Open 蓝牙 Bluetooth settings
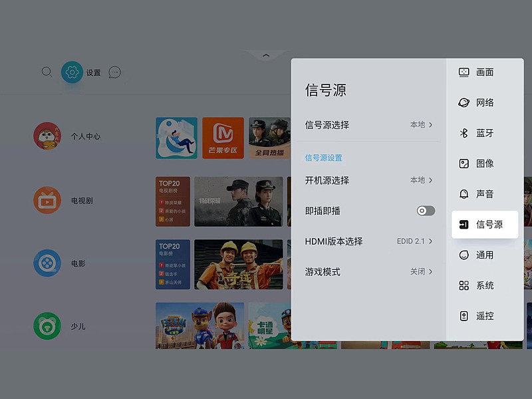532x399 pixels. pyautogui.click(x=484, y=133)
